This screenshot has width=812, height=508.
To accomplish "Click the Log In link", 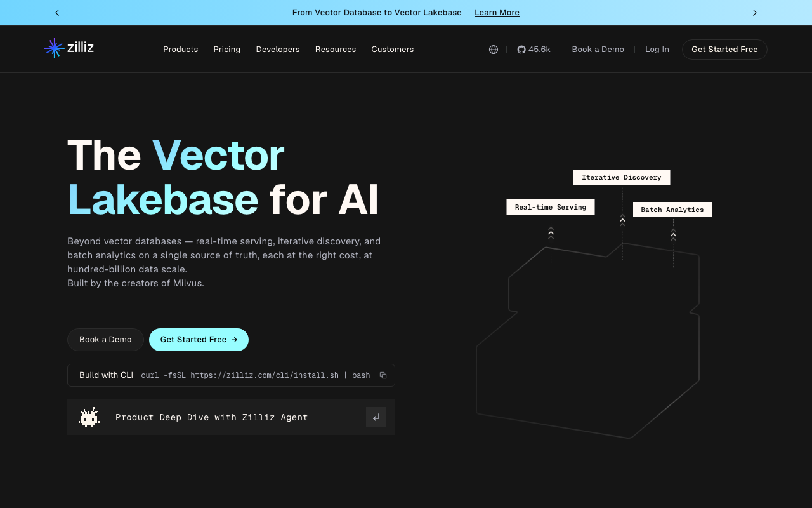I will click(x=657, y=50).
